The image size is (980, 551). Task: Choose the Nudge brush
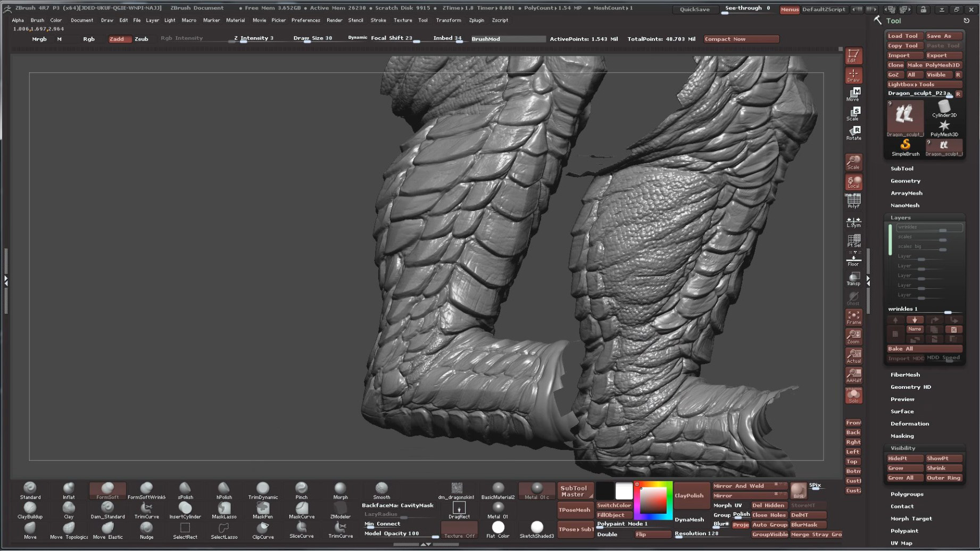146,530
